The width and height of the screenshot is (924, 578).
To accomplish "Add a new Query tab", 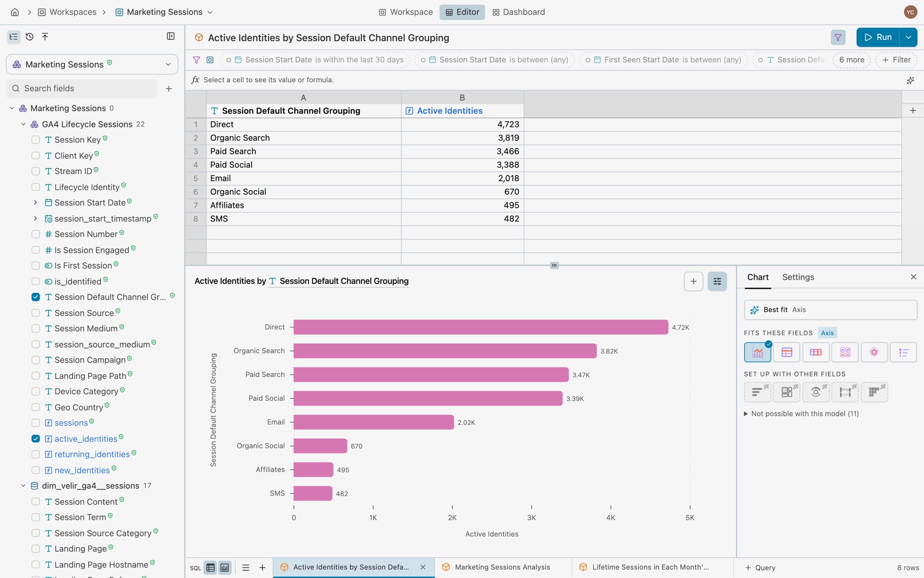I will tap(760, 568).
